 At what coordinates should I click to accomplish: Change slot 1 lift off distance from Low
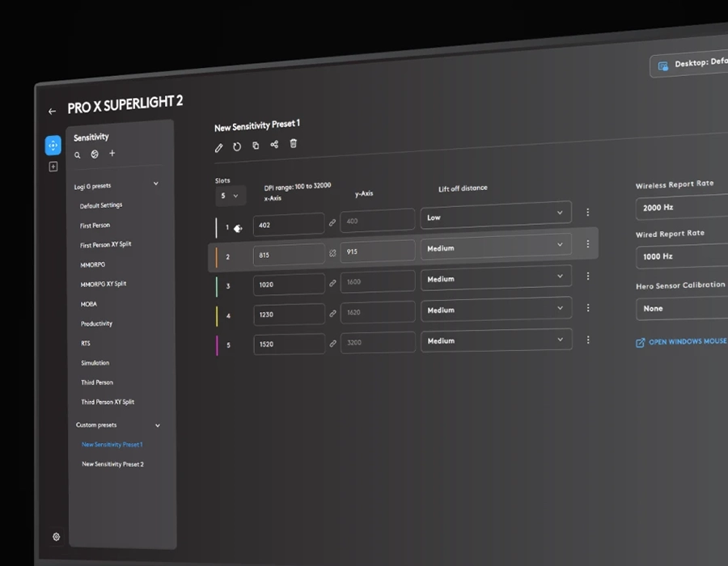point(496,215)
